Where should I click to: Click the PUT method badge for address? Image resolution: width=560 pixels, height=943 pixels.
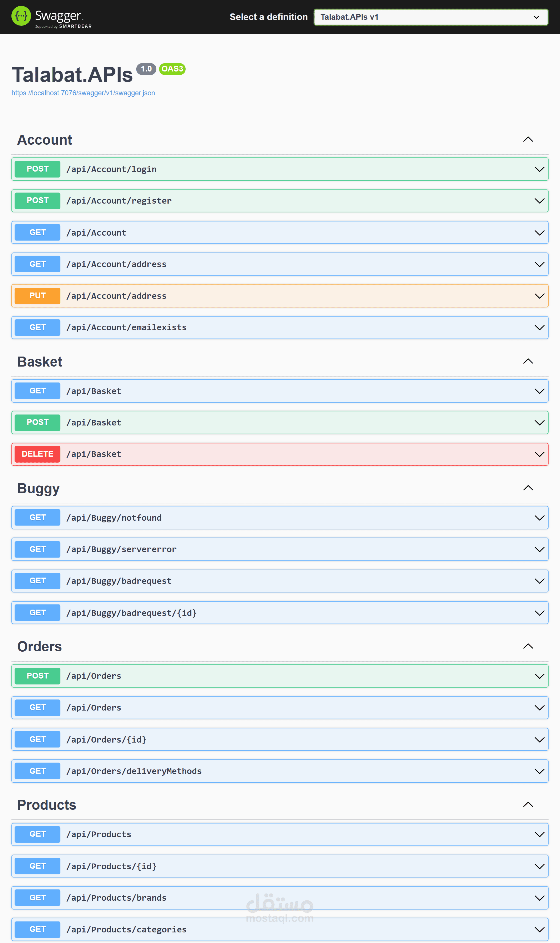pyautogui.click(x=37, y=296)
